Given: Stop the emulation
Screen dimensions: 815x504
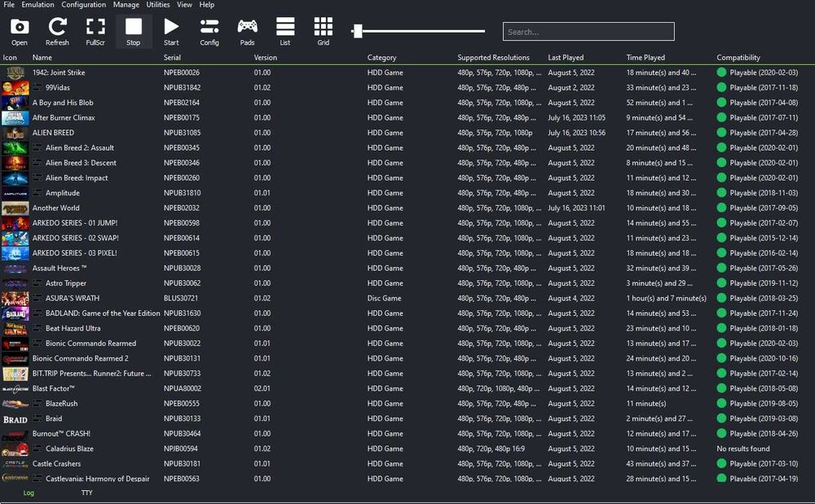Looking at the screenshot, I should [134, 31].
